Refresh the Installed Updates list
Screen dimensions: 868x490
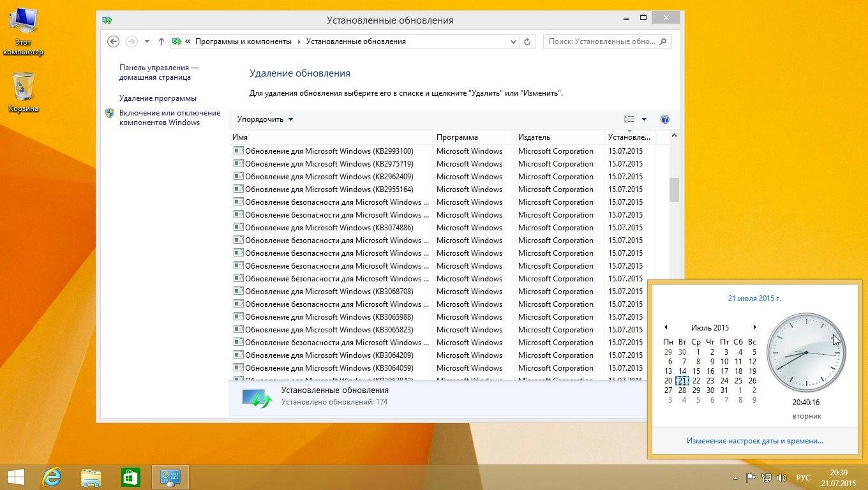point(527,41)
